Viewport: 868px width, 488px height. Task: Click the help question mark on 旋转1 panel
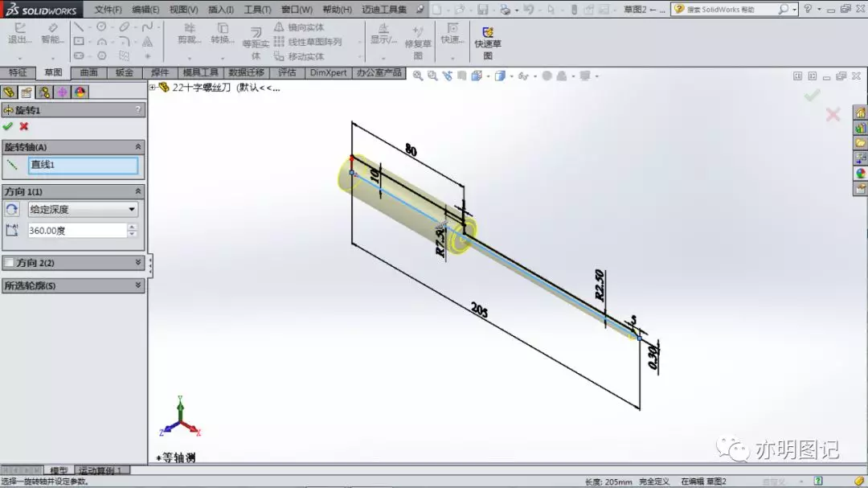[138, 109]
